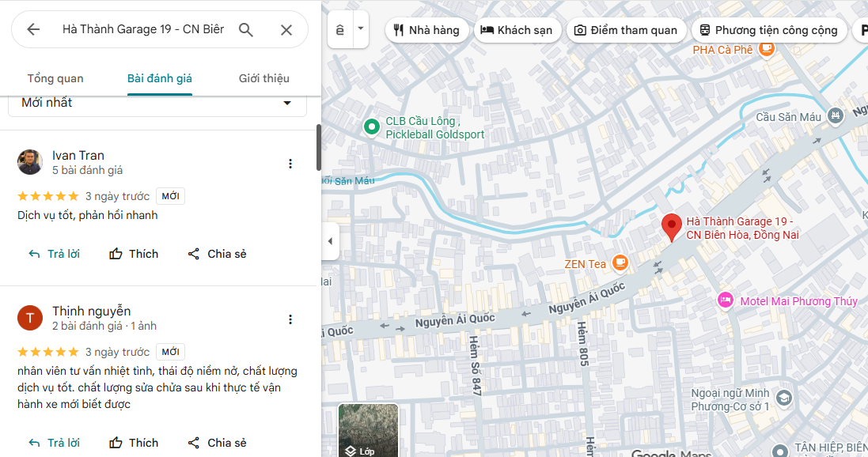This screenshot has width=868, height=457.
Task: Click the Ngoại ngữ Minh Phương school marker
Action: (x=783, y=397)
